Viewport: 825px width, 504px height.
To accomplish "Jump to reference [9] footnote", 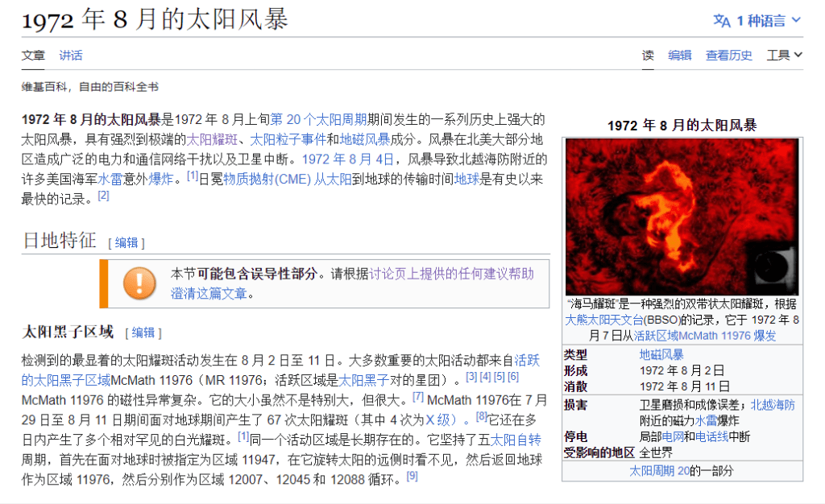I will 412,476.
